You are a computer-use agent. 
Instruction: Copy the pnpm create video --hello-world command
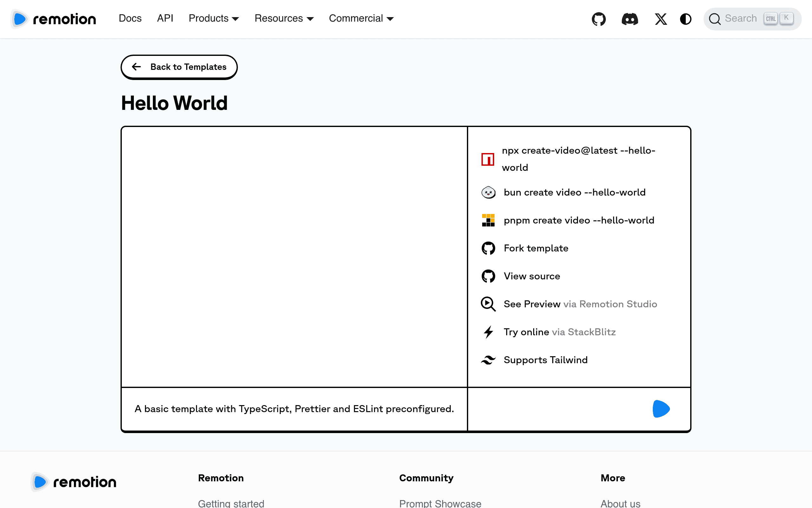[579, 220]
